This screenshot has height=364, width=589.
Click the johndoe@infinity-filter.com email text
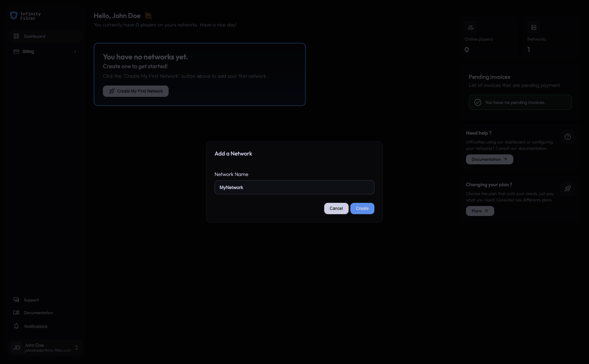coord(48,351)
